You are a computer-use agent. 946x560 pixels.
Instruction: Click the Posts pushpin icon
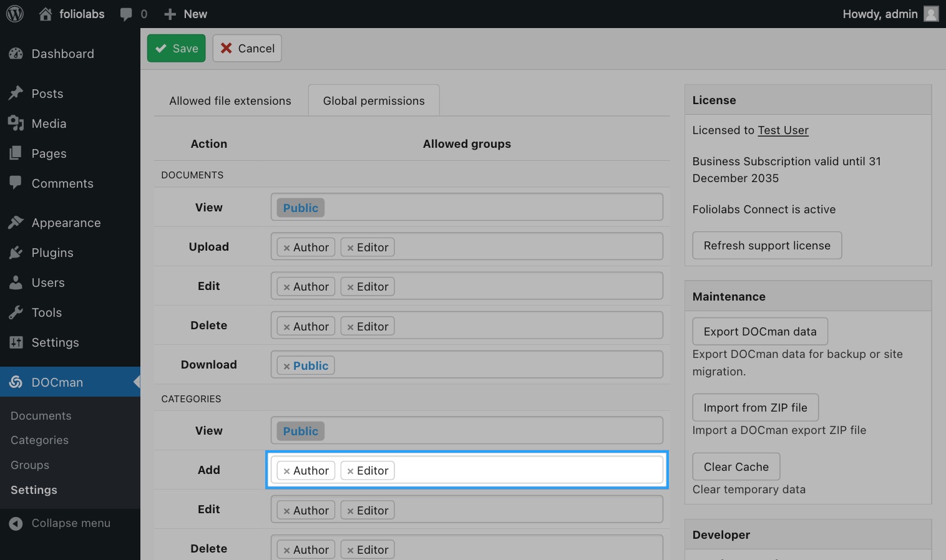coord(16,94)
